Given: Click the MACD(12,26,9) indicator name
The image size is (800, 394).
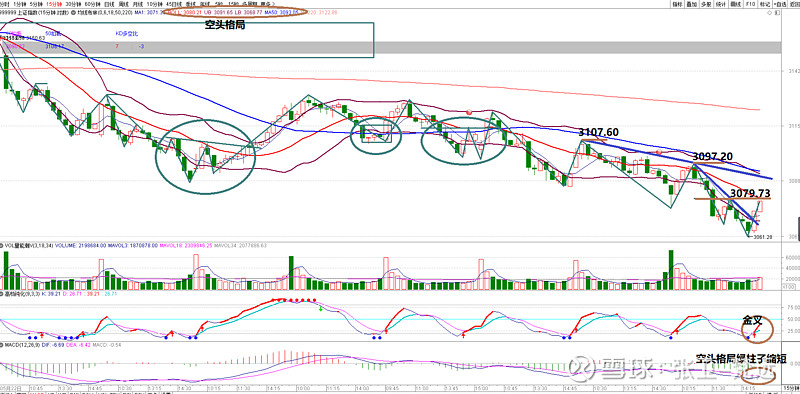Looking at the screenshot, I should point(22,345).
